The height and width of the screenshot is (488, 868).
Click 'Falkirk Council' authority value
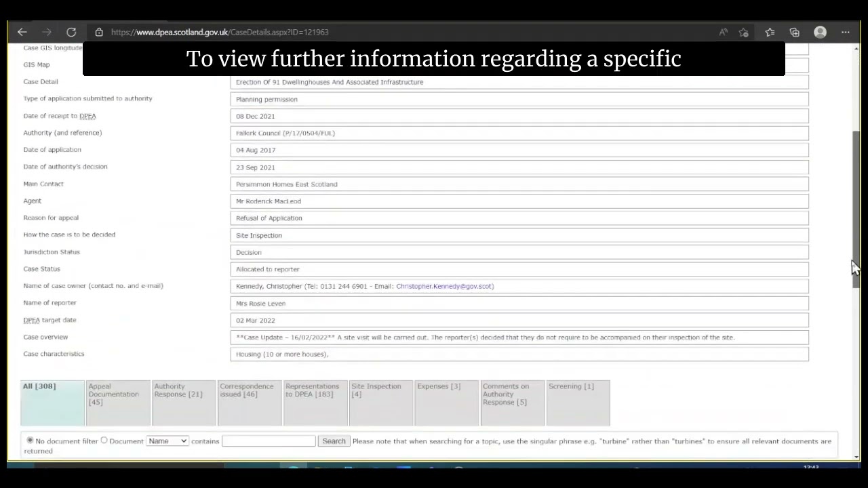click(285, 133)
